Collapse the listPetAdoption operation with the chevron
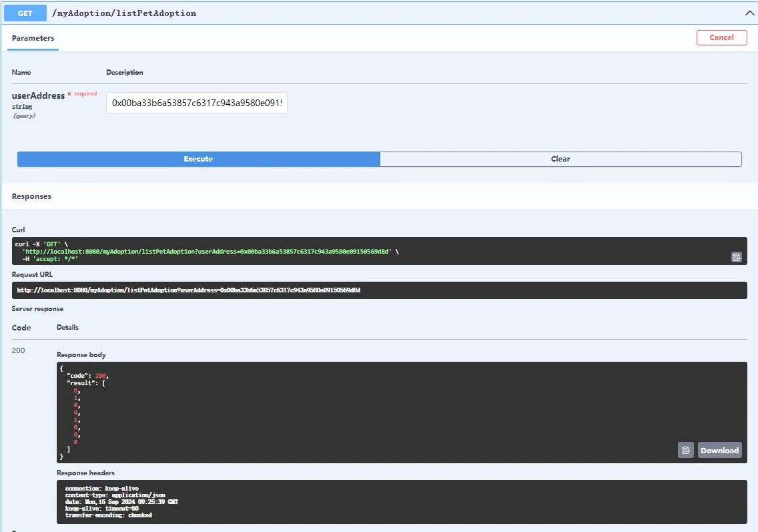This screenshot has height=532, width=758. [x=749, y=13]
